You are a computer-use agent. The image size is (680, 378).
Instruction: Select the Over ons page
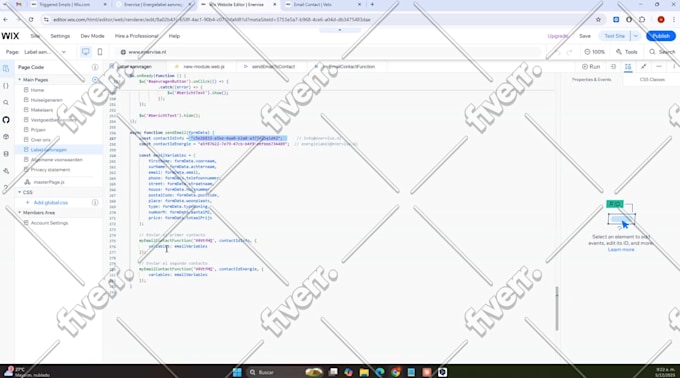click(x=41, y=140)
